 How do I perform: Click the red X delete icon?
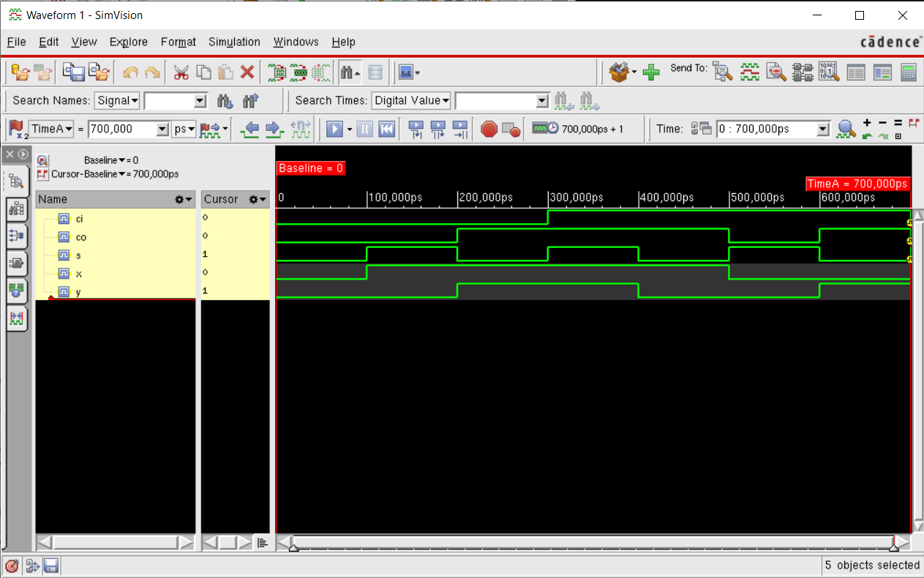[247, 72]
